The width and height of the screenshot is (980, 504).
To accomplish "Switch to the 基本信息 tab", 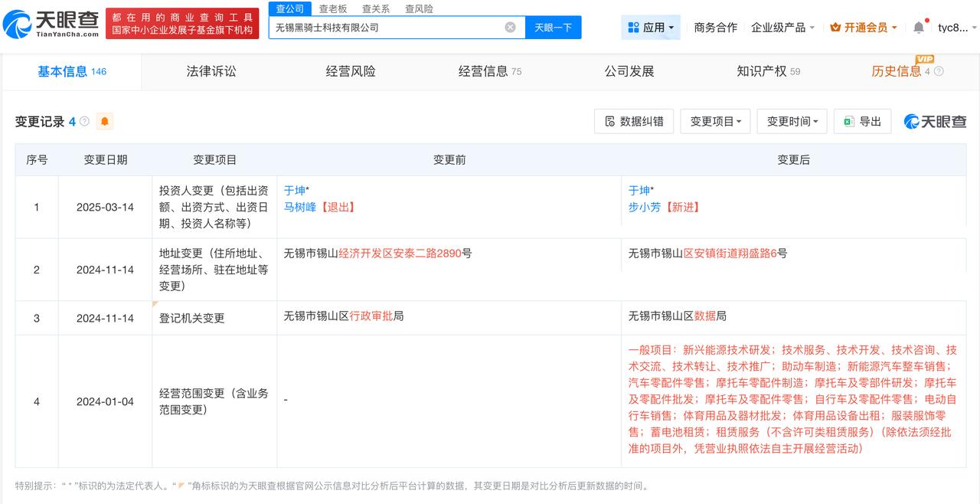I will click(72, 71).
